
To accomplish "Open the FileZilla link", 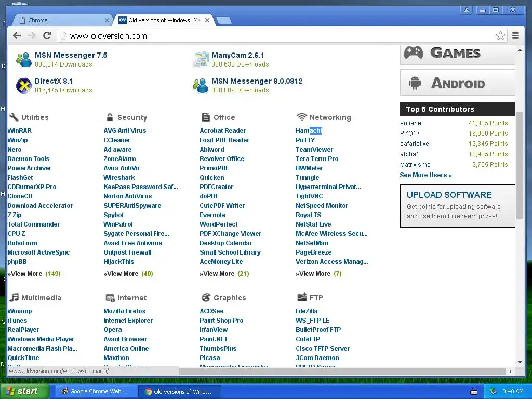I will point(307,311).
